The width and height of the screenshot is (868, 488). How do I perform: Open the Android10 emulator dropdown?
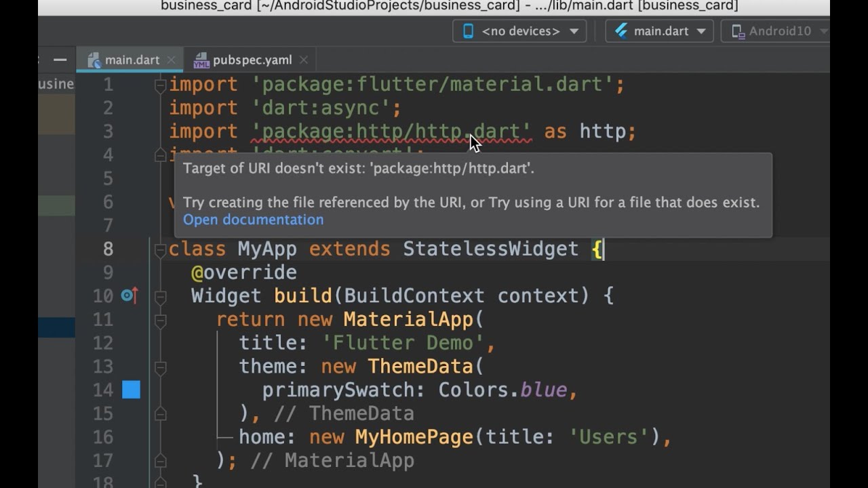[775, 31]
